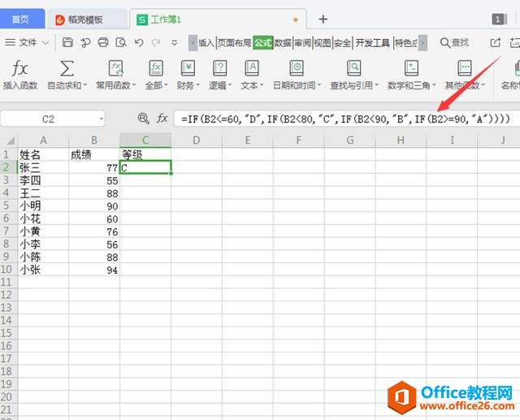Image resolution: width=520 pixels, height=420 pixels.
Task: Click the Save icon in quick toolbar
Action: point(67,42)
